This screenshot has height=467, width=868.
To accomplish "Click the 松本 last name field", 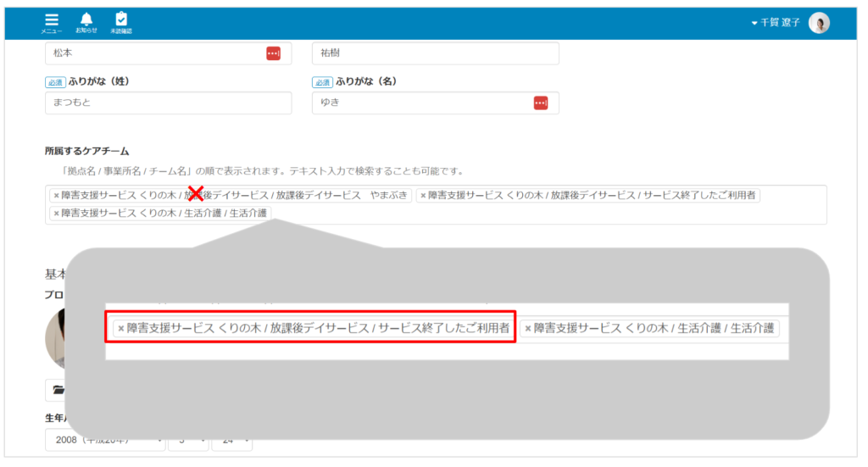I will tap(153, 53).
